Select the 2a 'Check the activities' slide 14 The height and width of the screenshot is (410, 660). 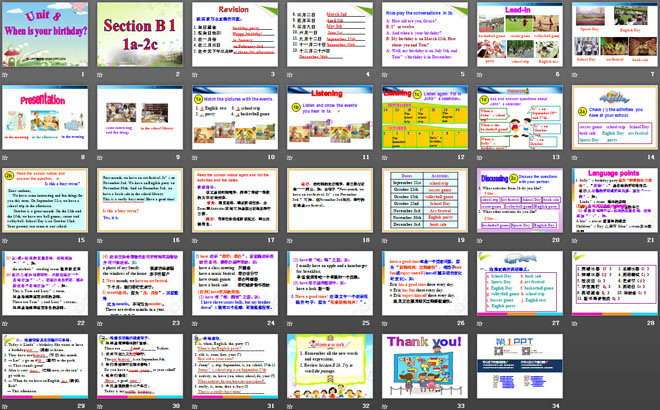615,117
